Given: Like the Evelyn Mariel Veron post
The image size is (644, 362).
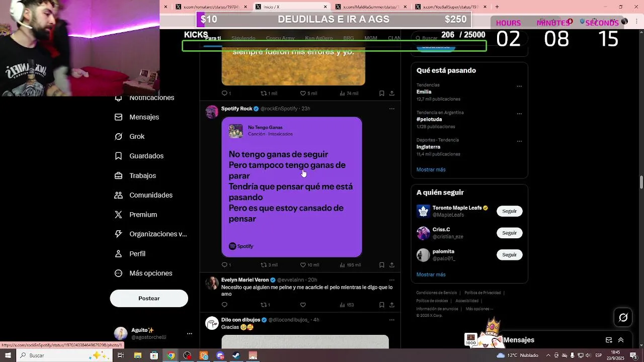Looking at the screenshot, I should click(303, 305).
